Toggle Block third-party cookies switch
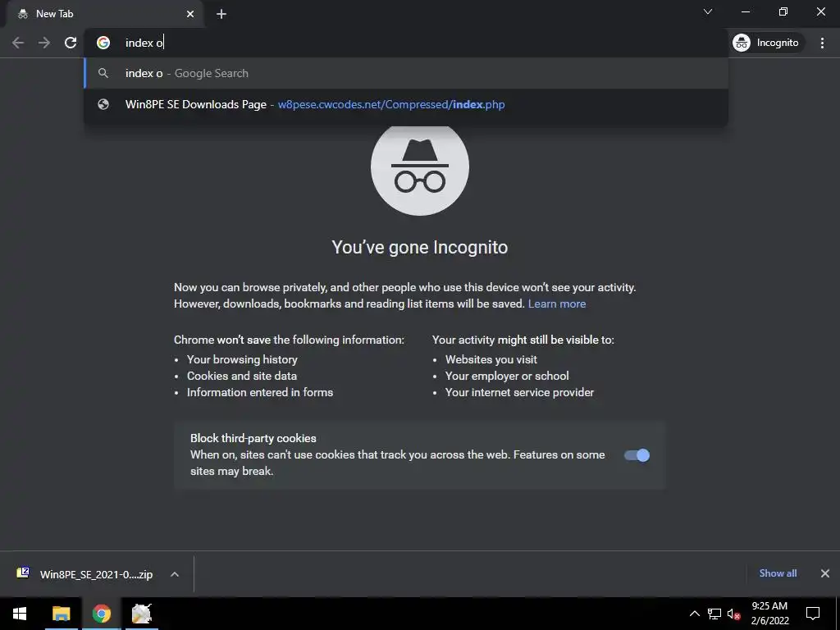The width and height of the screenshot is (840, 630). point(637,455)
